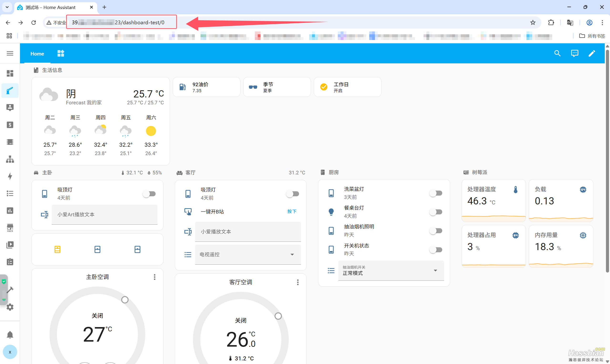Open the person/map icon in sidebar
Screen dimensions: 610x364
tap(10, 107)
